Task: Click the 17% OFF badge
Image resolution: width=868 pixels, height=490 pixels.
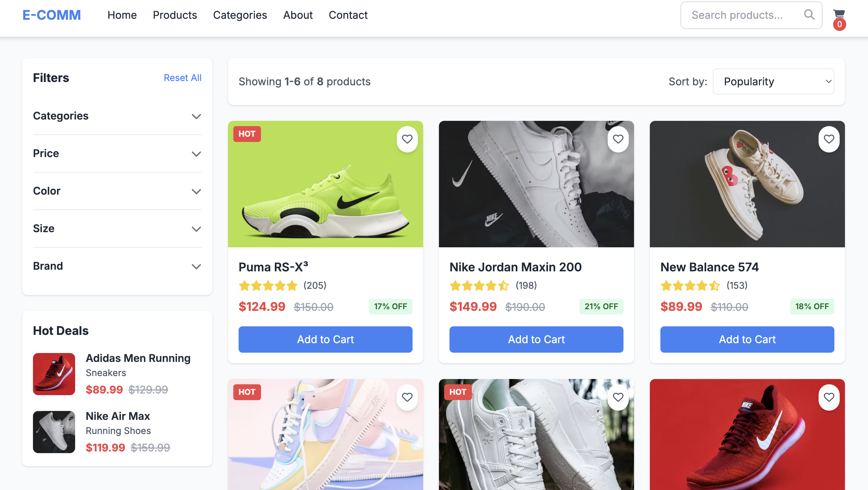Action: tap(390, 307)
